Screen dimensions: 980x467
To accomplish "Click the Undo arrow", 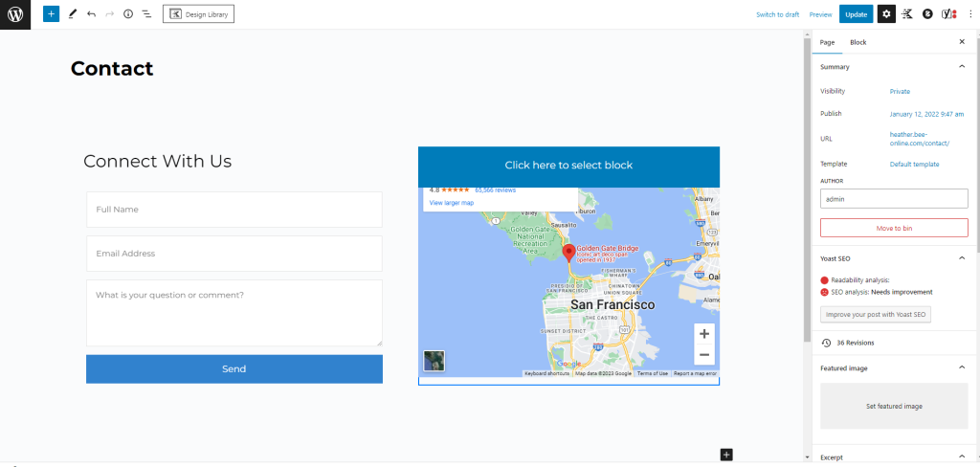I will pos(91,14).
